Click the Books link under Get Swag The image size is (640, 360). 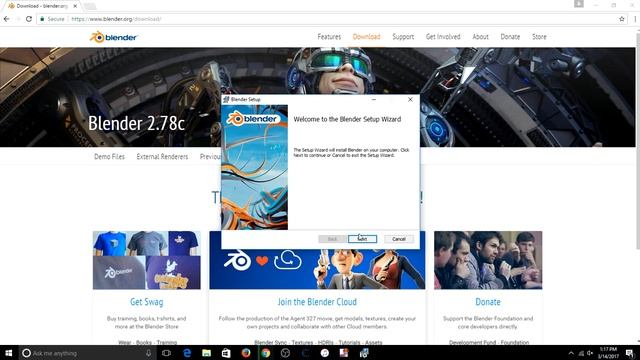click(144, 342)
